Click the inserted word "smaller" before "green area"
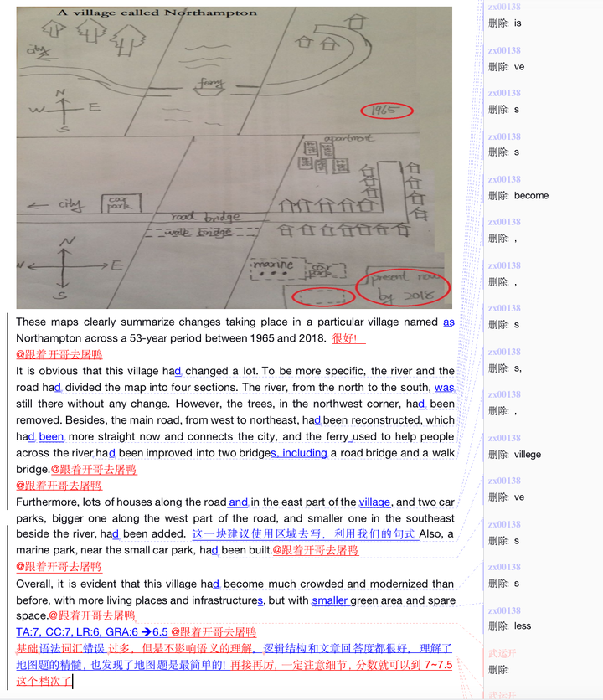Screen dimensions: 603x700 (x=329, y=600)
